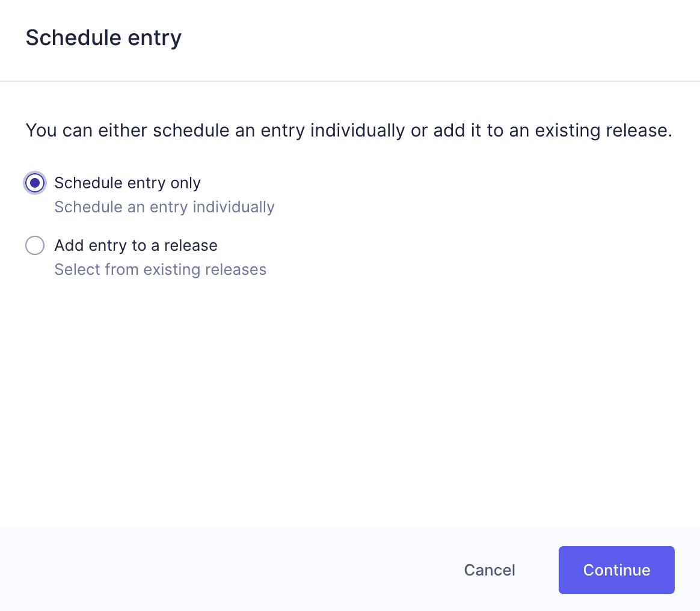Click 'Select from existing releases' description text

point(160,269)
